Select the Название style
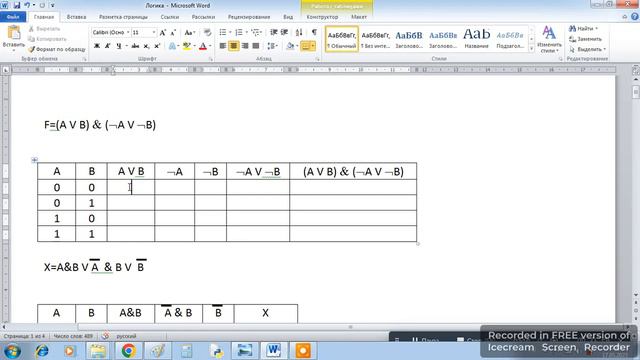 (x=476, y=39)
